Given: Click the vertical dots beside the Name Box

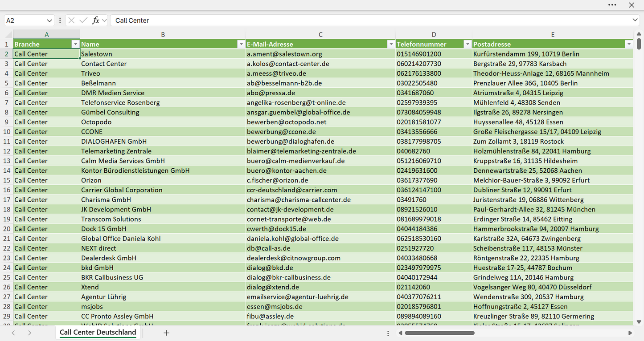Looking at the screenshot, I should point(60,20).
